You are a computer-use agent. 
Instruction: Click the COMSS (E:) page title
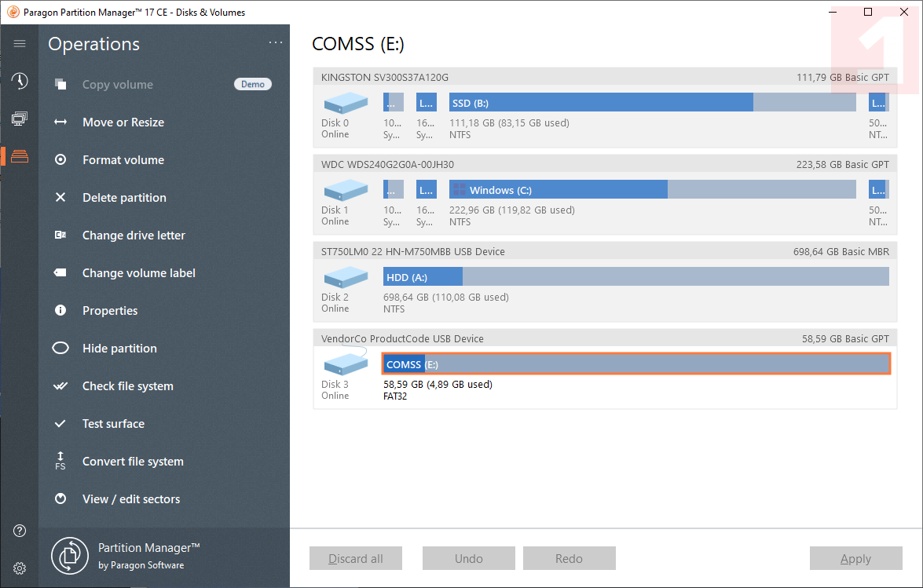pos(358,43)
